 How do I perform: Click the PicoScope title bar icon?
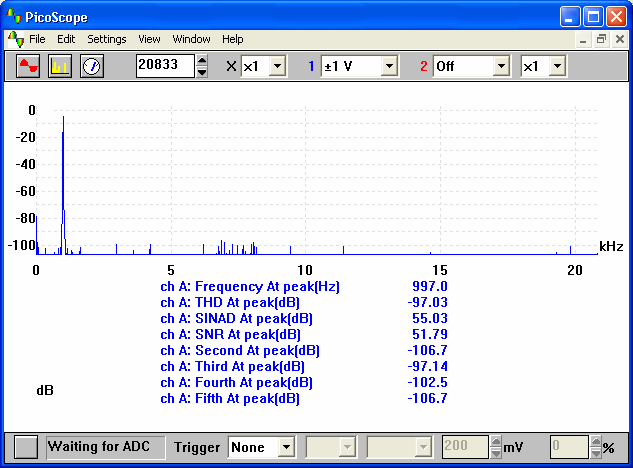[14, 16]
